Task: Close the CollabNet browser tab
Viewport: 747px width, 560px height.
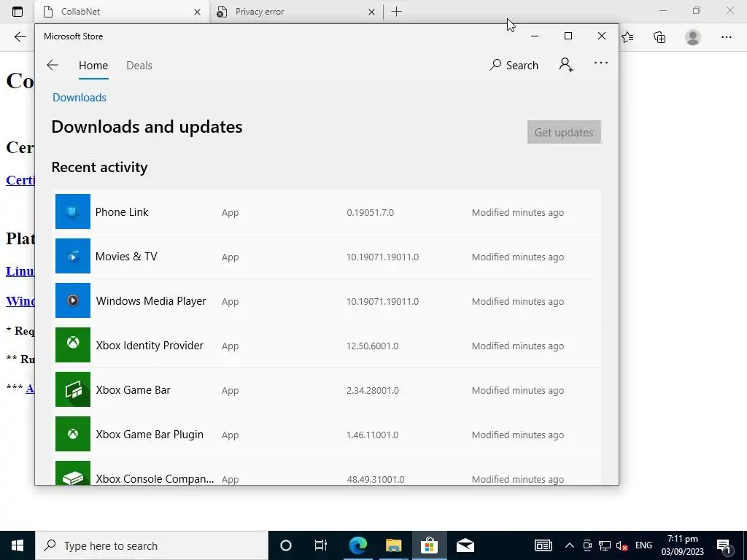Action: pos(197,12)
